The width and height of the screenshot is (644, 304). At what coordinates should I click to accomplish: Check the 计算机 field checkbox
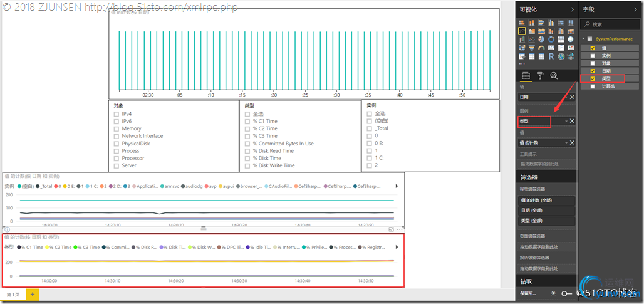click(592, 86)
